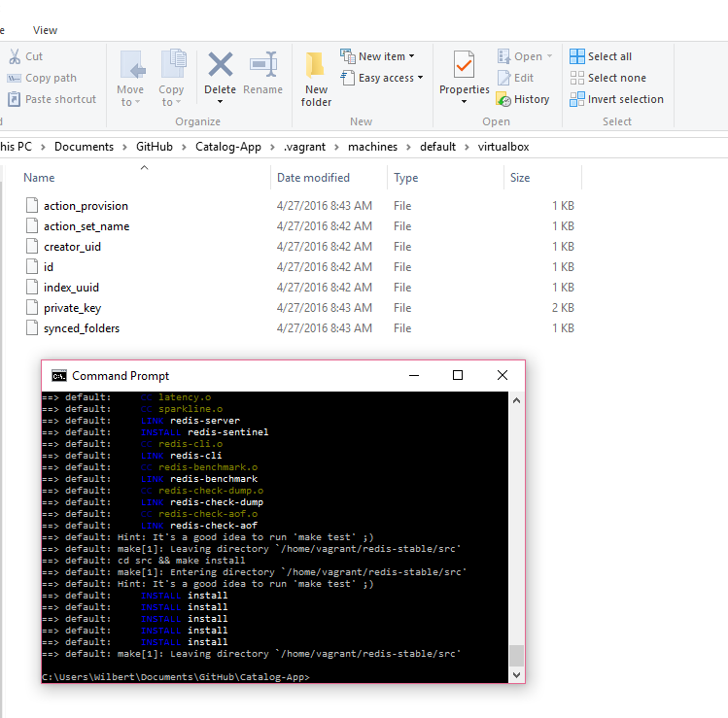Select the creator_uid file name

(73, 247)
